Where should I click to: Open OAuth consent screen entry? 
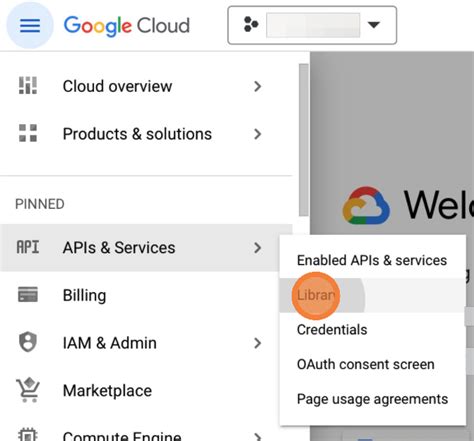pos(366,364)
